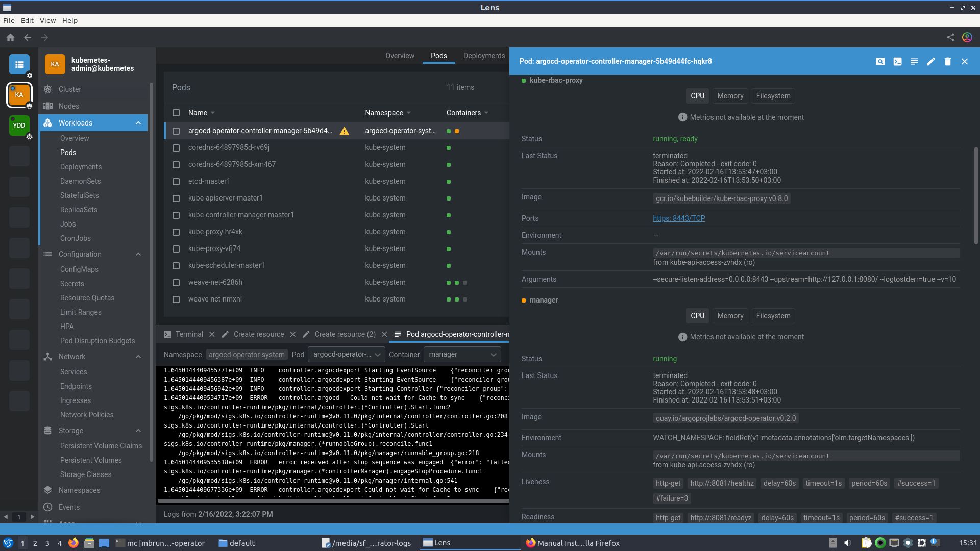This screenshot has width=980, height=551.
Task: Open the user account avatar menu
Action: pos(967,37)
